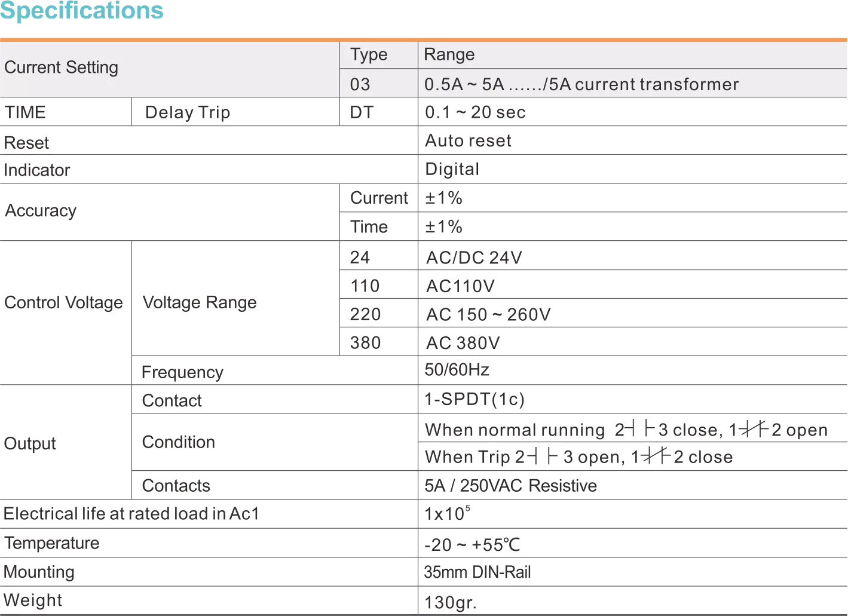Image resolution: width=848 pixels, height=616 pixels.
Task: Select the Weight row label
Action: (31, 600)
